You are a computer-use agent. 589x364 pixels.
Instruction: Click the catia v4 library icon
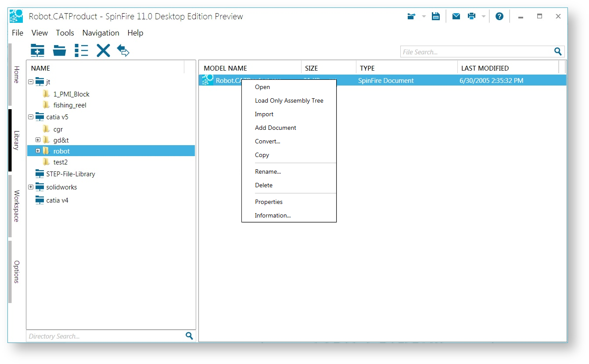pos(40,200)
